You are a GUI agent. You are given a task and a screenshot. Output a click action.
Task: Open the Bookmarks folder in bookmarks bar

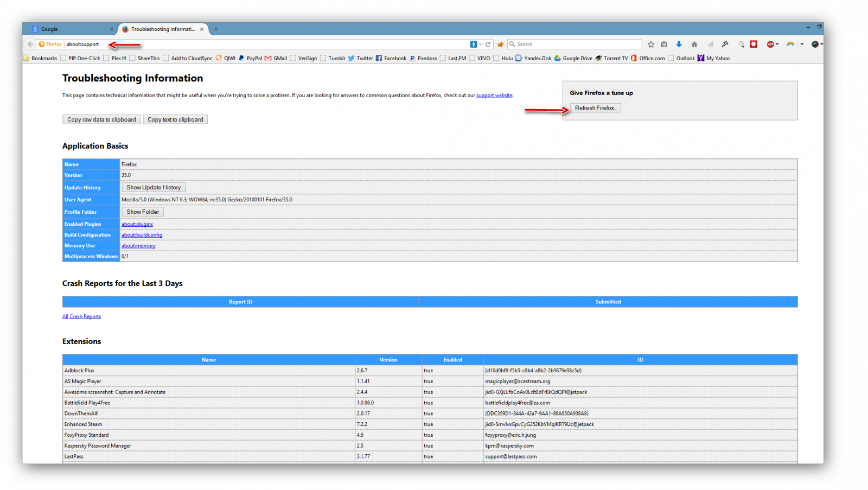tap(40, 59)
